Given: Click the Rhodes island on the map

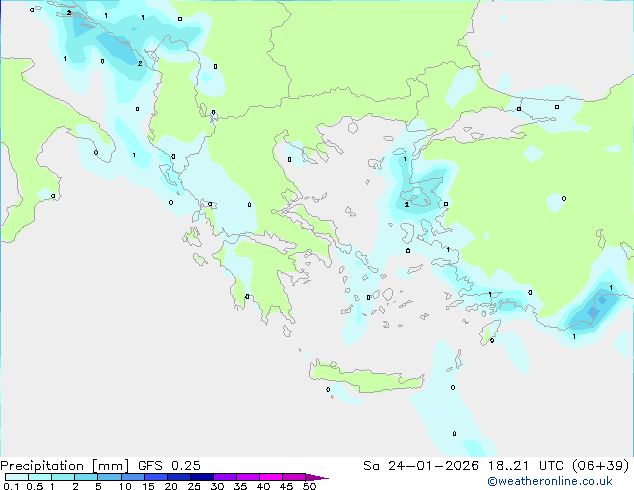Looking at the screenshot, I should click(x=488, y=334).
